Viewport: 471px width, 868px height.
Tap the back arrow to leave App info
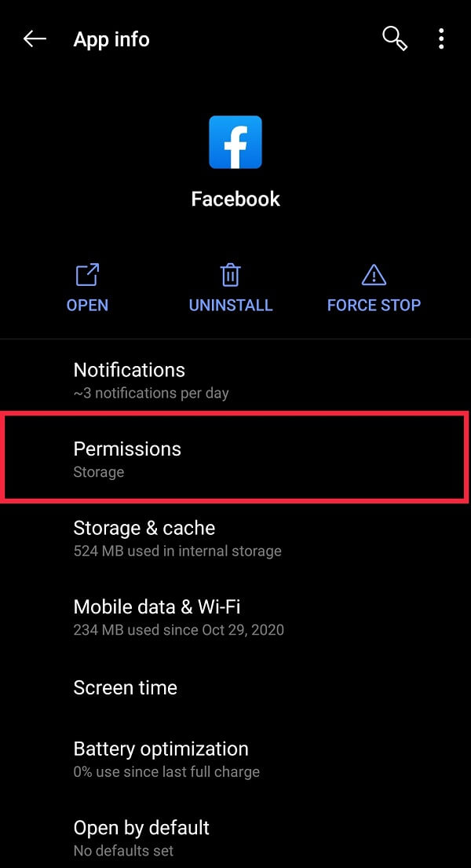(x=35, y=38)
